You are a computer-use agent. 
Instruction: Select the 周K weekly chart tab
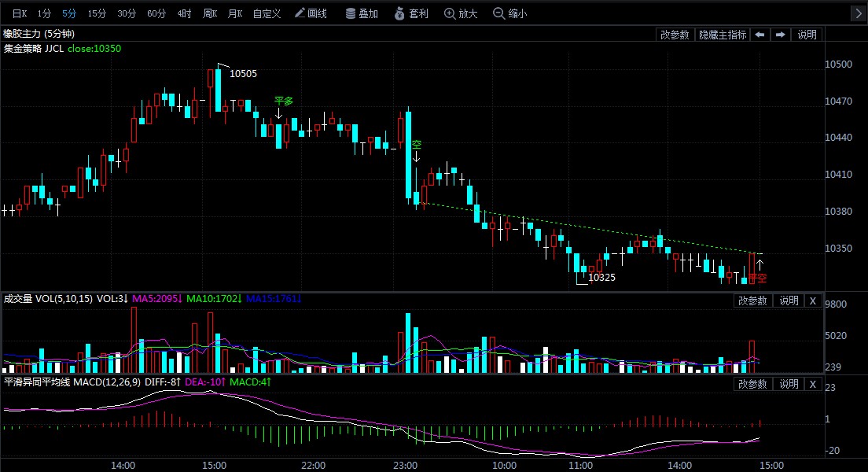[x=209, y=13]
